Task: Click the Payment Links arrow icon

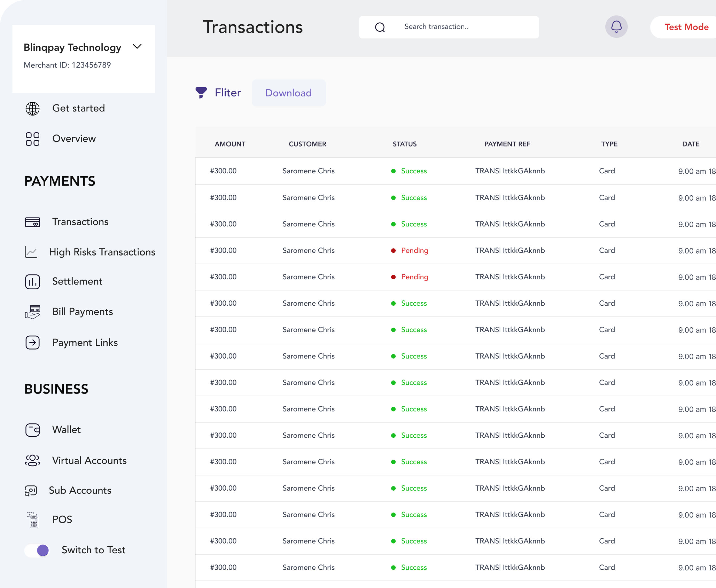Action: [33, 343]
